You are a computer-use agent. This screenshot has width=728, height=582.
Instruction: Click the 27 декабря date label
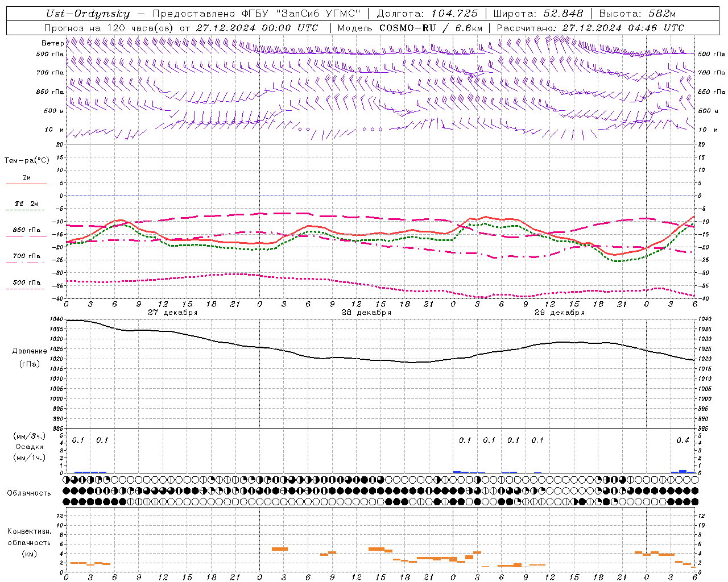coord(172,313)
